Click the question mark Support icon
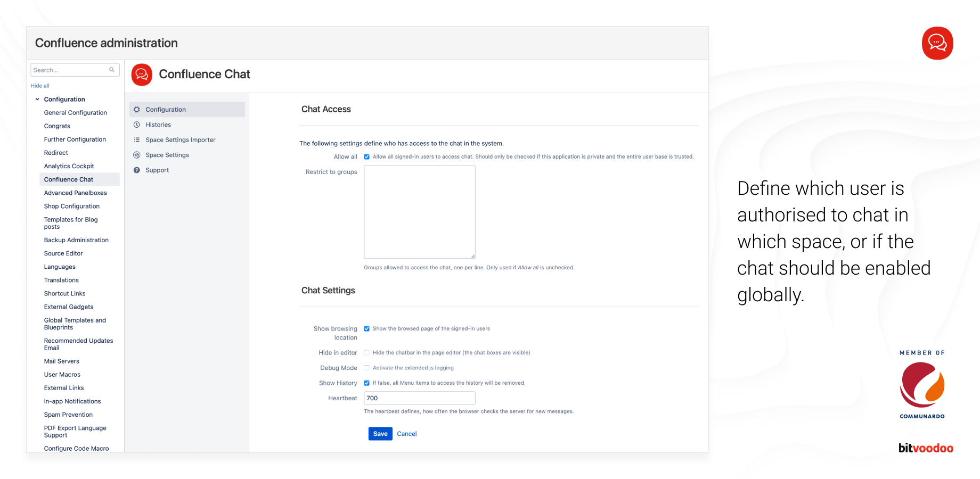Screen dimensions: 980x479 point(137,170)
